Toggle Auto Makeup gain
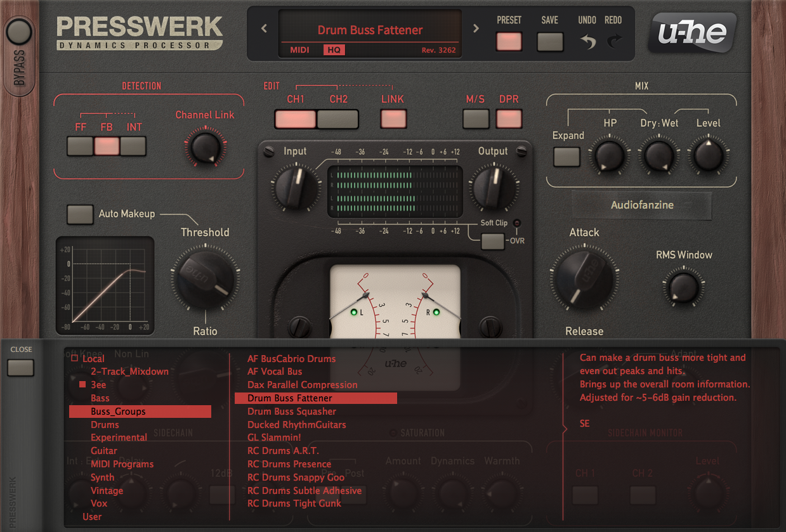Image resolution: width=786 pixels, height=532 pixels. coord(79,214)
